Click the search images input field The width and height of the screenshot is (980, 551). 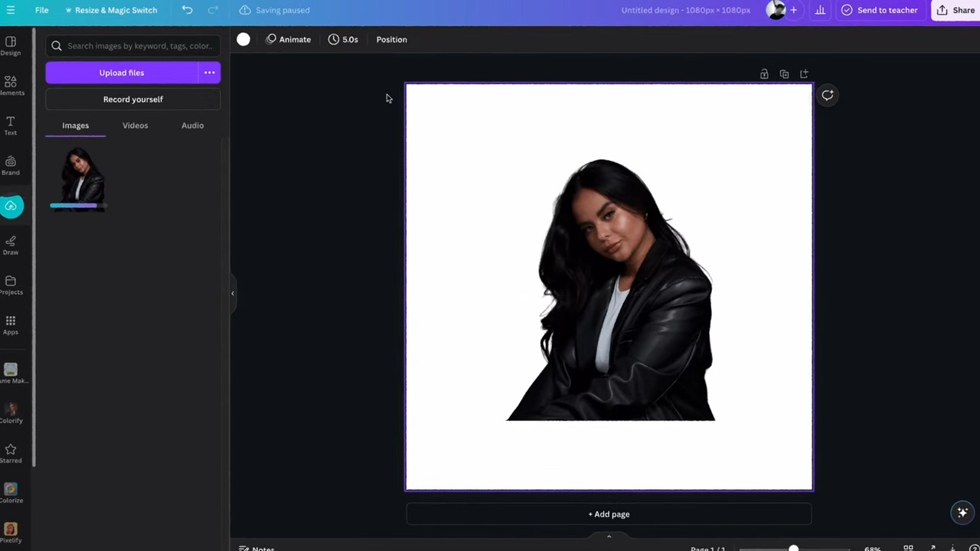coord(139,46)
